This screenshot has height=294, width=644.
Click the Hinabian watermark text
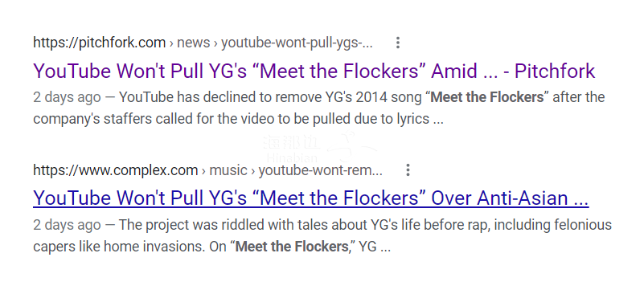[292, 158]
